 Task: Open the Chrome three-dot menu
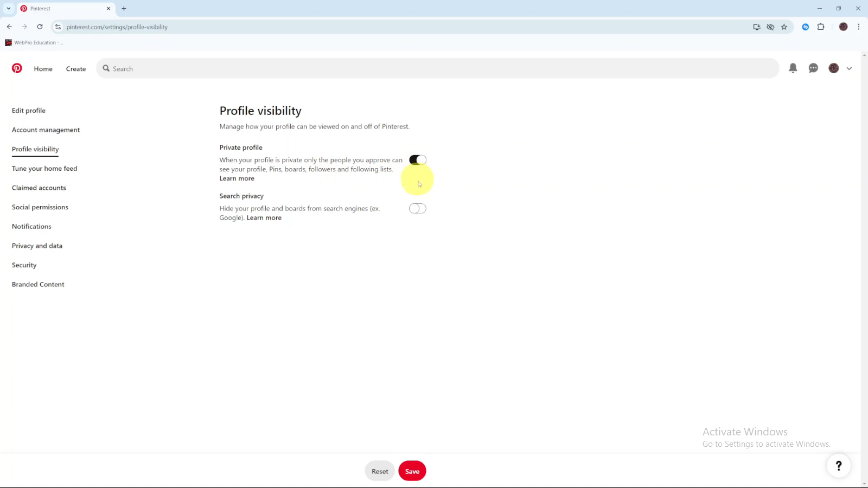858,27
